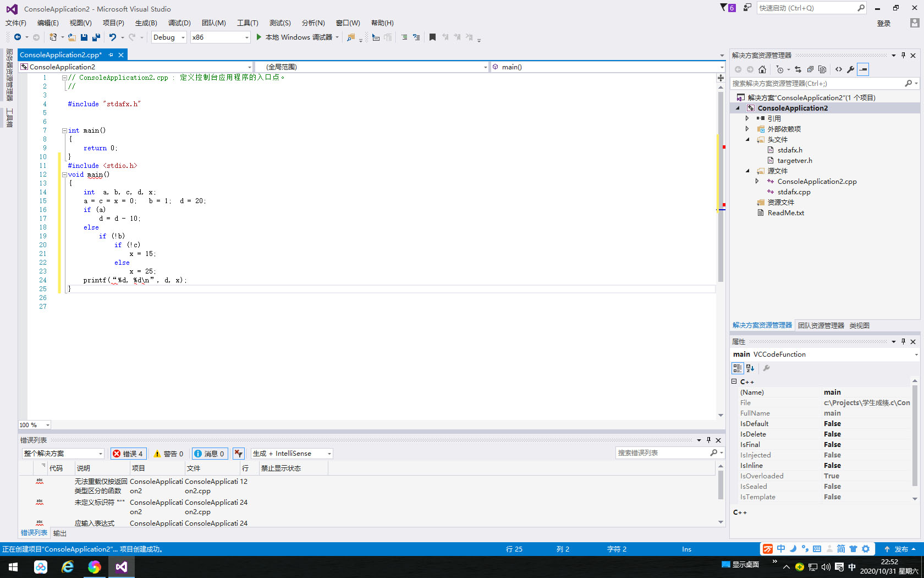Click the uncomment selected lines icon
The image size is (924, 578).
click(x=416, y=37)
